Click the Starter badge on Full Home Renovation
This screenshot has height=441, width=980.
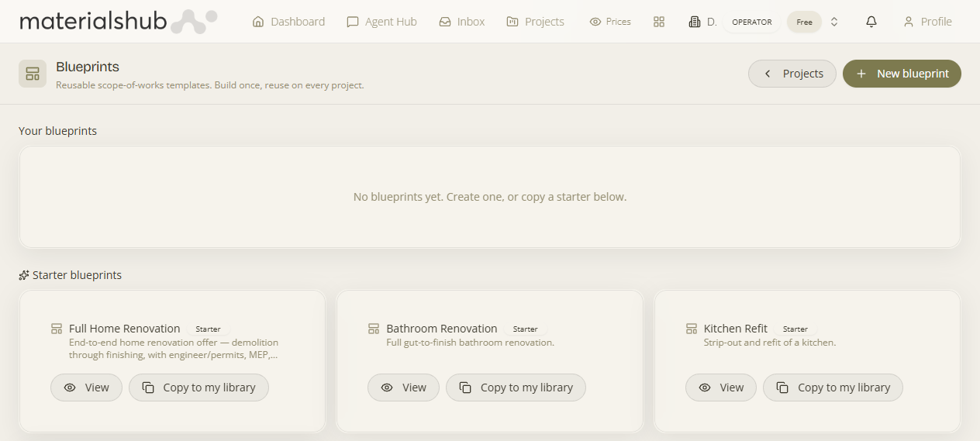tap(208, 329)
